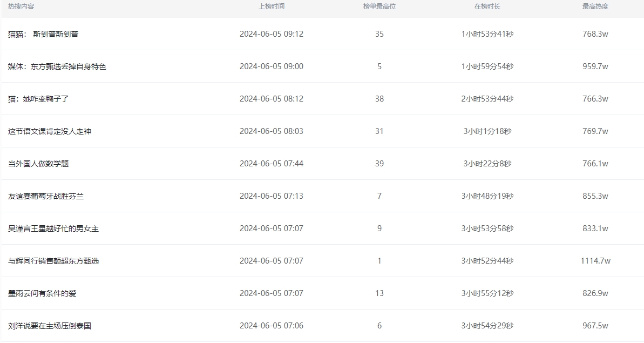Select the heat value 769.7w
Image resolution: width=644 pixels, height=343 pixels.
click(595, 131)
